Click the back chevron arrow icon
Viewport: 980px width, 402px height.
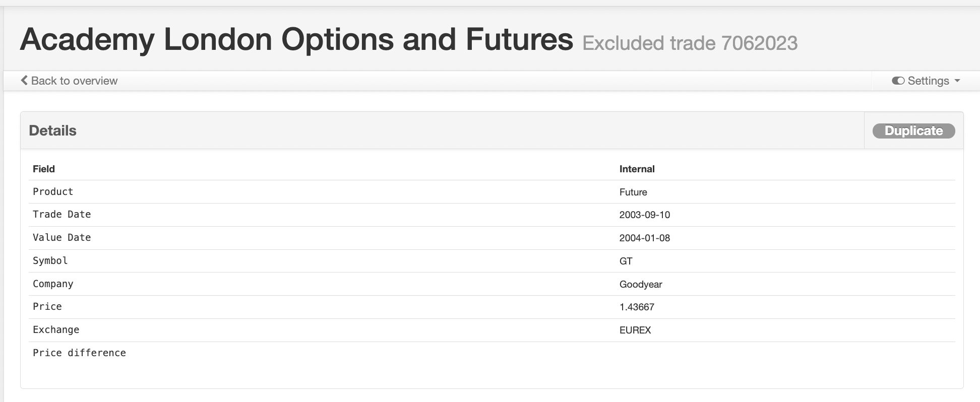(x=24, y=80)
